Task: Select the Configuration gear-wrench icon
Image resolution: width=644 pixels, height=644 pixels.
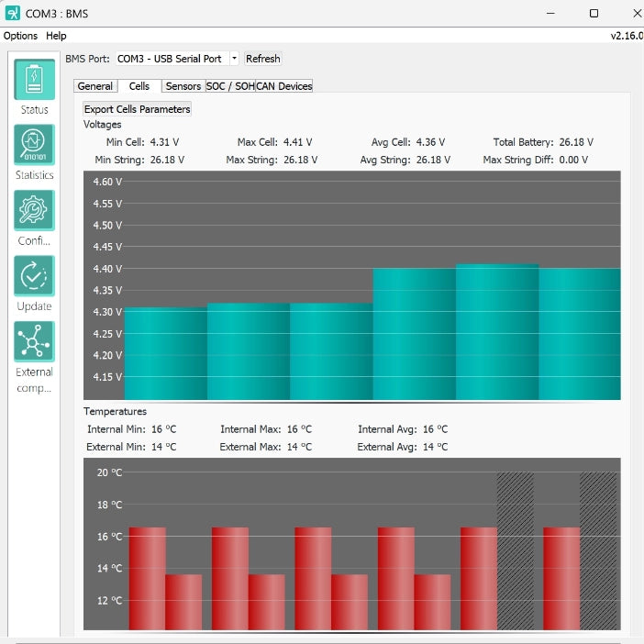Action: coord(34,210)
